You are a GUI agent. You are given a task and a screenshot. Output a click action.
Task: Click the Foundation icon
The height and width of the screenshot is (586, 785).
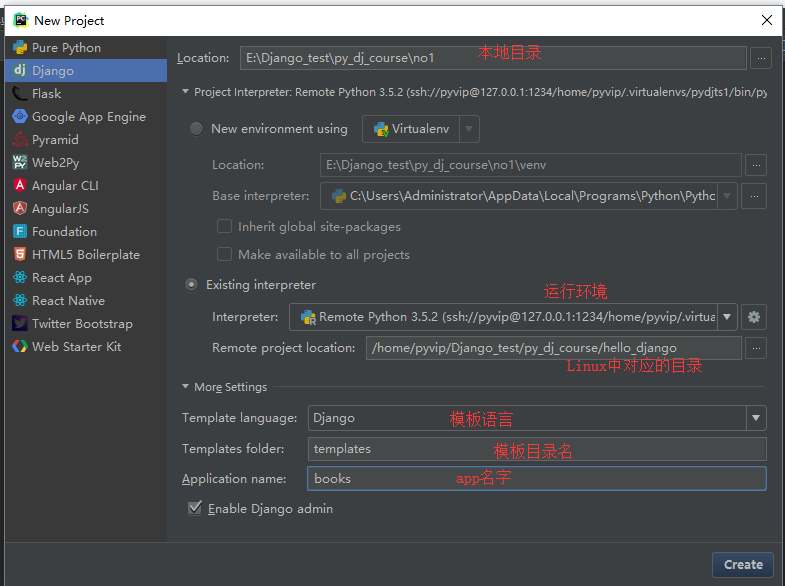(x=20, y=232)
